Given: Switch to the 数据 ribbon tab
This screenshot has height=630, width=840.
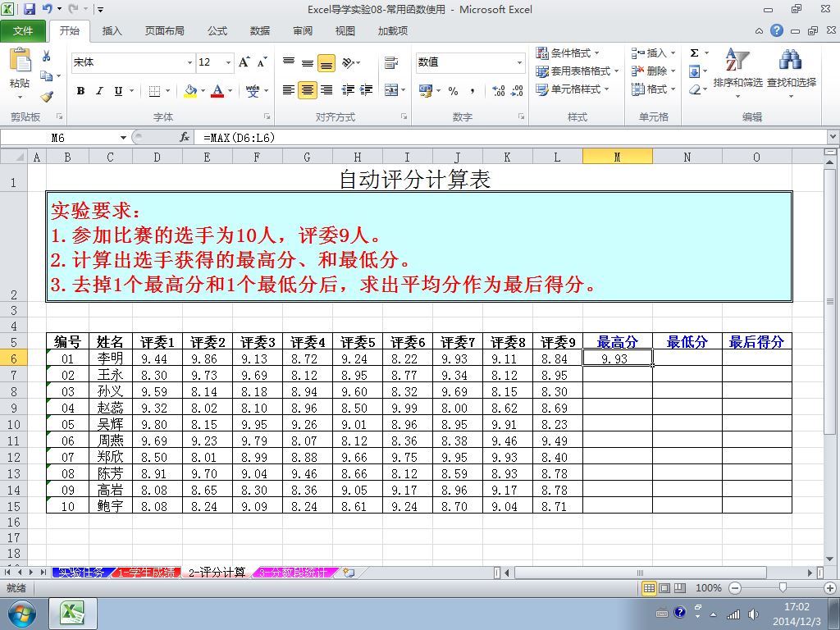Looking at the screenshot, I should pos(260,31).
